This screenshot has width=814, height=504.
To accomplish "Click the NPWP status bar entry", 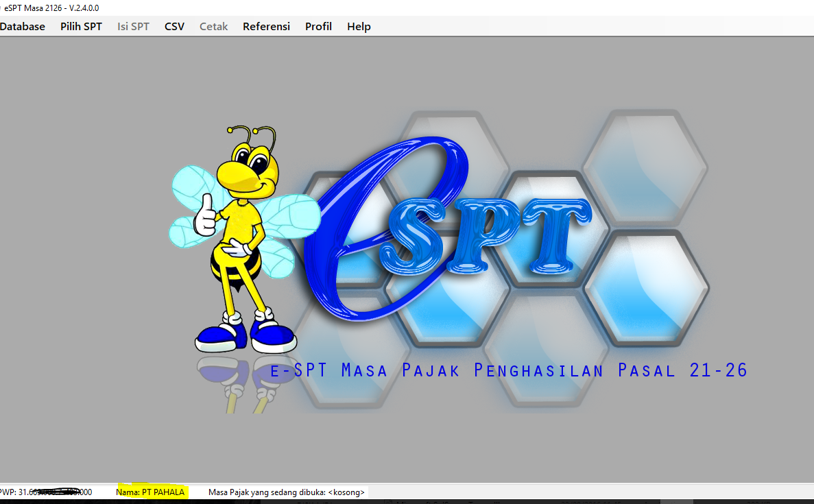I will click(x=46, y=492).
